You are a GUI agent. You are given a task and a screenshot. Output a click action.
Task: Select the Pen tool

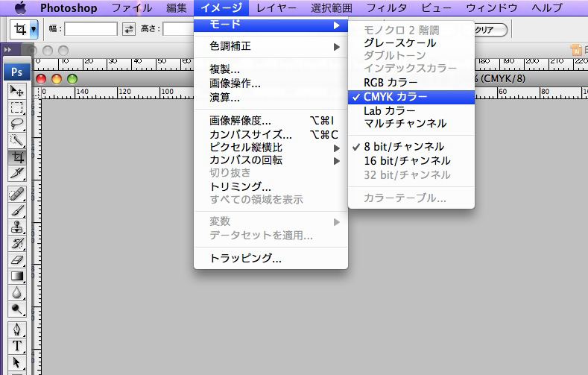17,330
